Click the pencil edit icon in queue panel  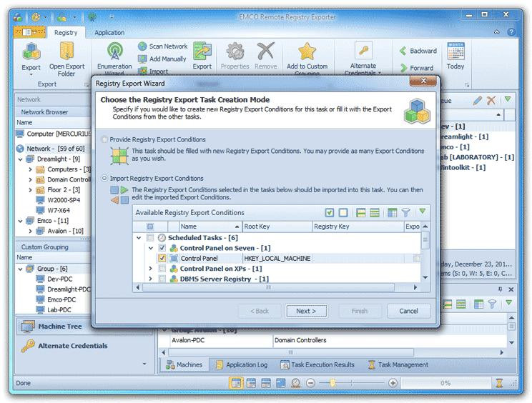(478, 100)
